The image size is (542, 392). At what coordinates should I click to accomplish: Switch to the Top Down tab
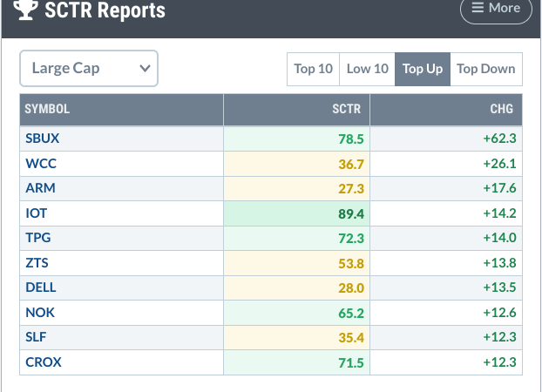click(x=486, y=69)
